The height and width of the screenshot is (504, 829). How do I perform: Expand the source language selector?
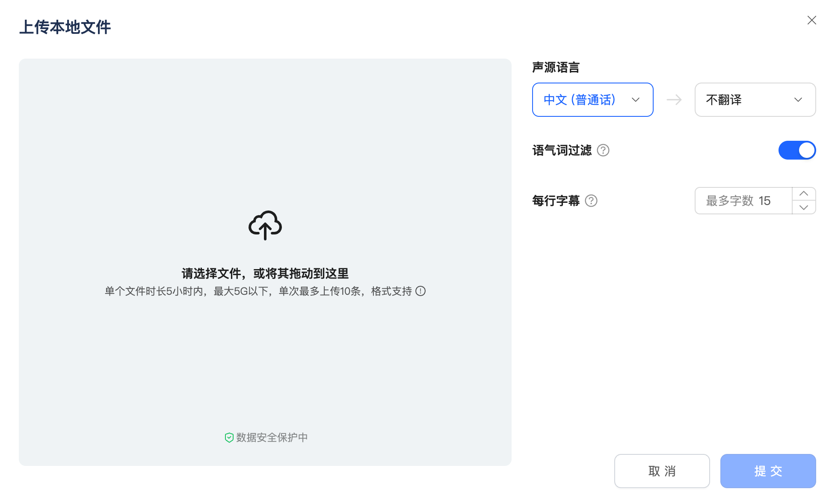pos(592,100)
